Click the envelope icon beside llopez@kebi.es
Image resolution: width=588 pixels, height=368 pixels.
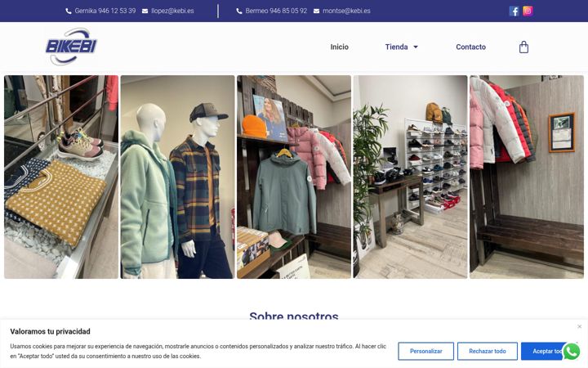(145, 11)
